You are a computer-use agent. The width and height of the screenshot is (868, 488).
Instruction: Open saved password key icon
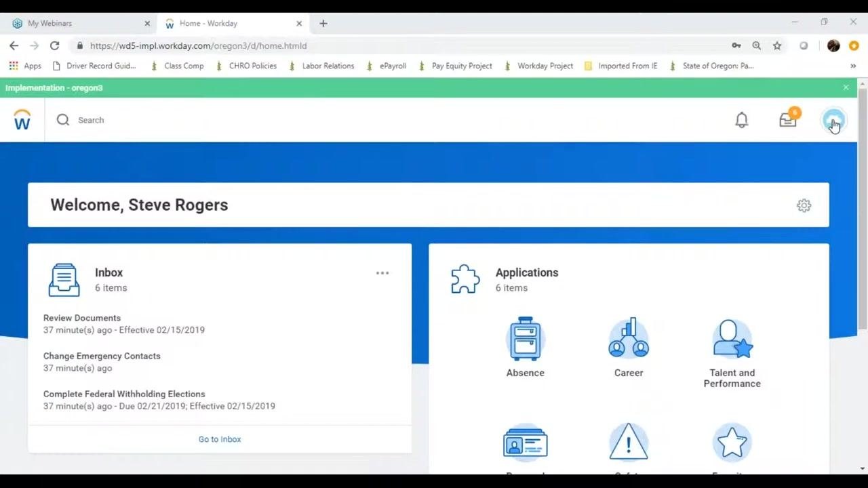(x=736, y=45)
